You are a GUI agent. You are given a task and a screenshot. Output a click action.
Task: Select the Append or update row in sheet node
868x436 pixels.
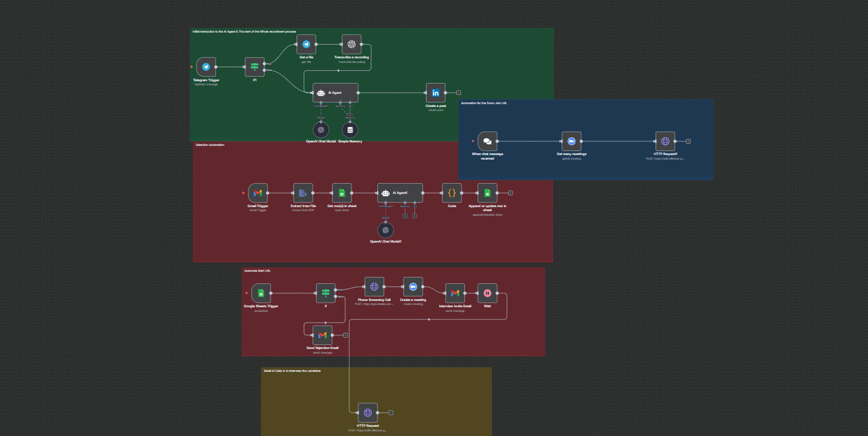pos(487,193)
